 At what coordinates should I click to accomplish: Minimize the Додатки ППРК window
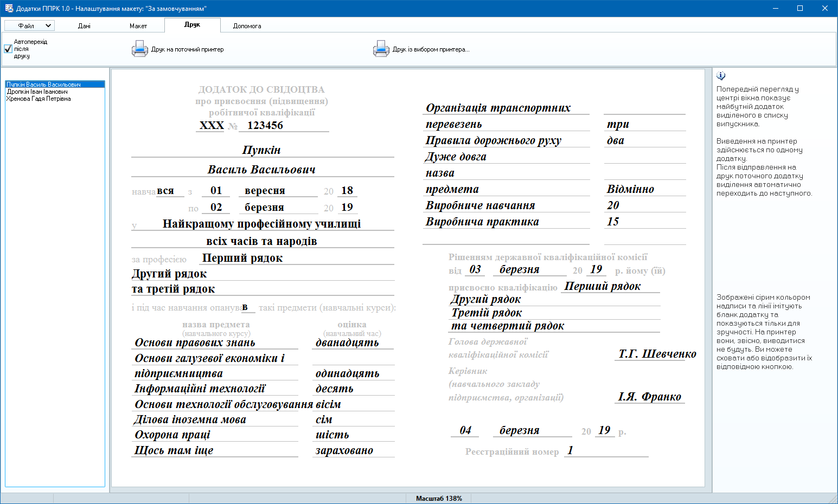tap(775, 9)
